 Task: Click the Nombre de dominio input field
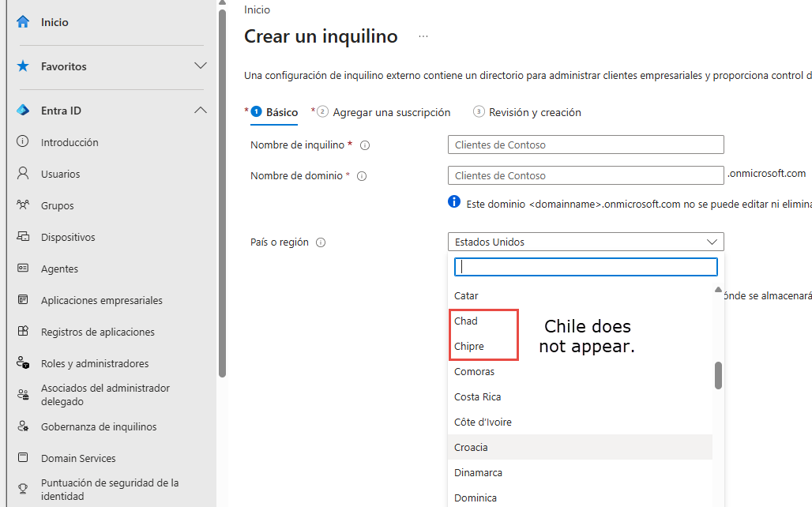pyautogui.click(x=585, y=175)
